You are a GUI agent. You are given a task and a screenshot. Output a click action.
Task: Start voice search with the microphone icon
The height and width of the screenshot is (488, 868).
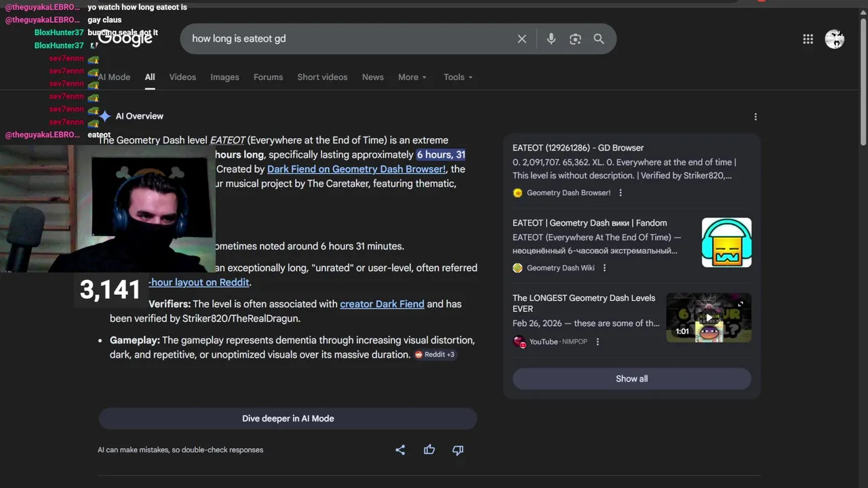[x=551, y=39]
